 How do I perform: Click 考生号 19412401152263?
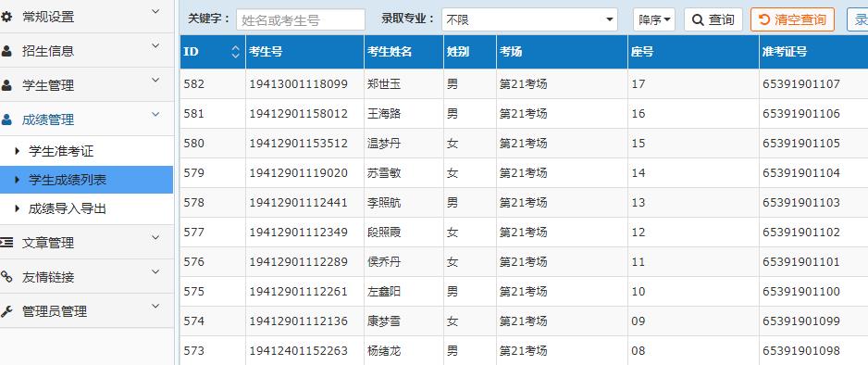click(298, 350)
